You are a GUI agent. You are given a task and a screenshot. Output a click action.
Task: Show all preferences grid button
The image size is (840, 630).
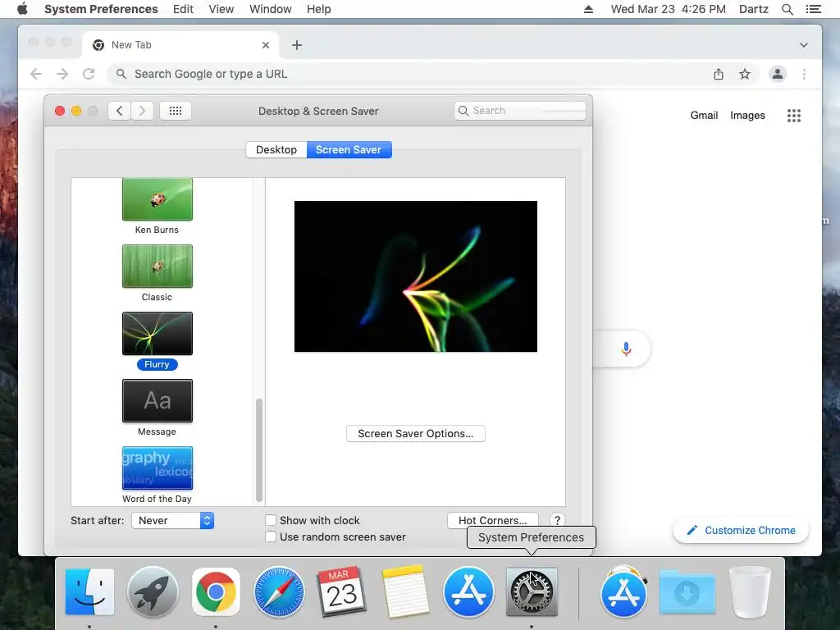pos(176,111)
